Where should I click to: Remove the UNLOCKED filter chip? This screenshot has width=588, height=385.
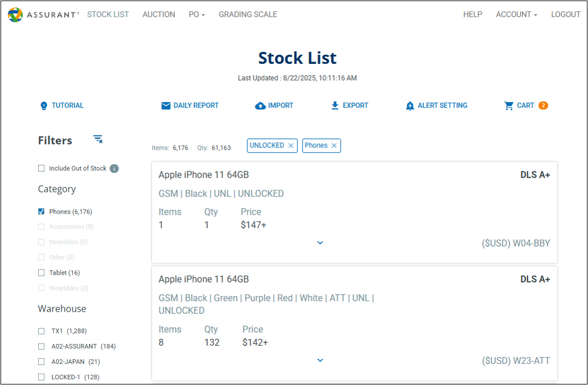(x=291, y=146)
